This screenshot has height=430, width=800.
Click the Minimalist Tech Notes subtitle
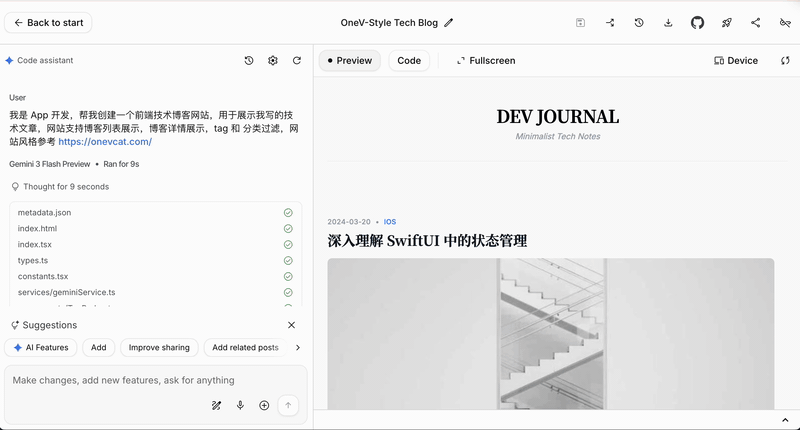pyautogui.click(x=558, y=136)
